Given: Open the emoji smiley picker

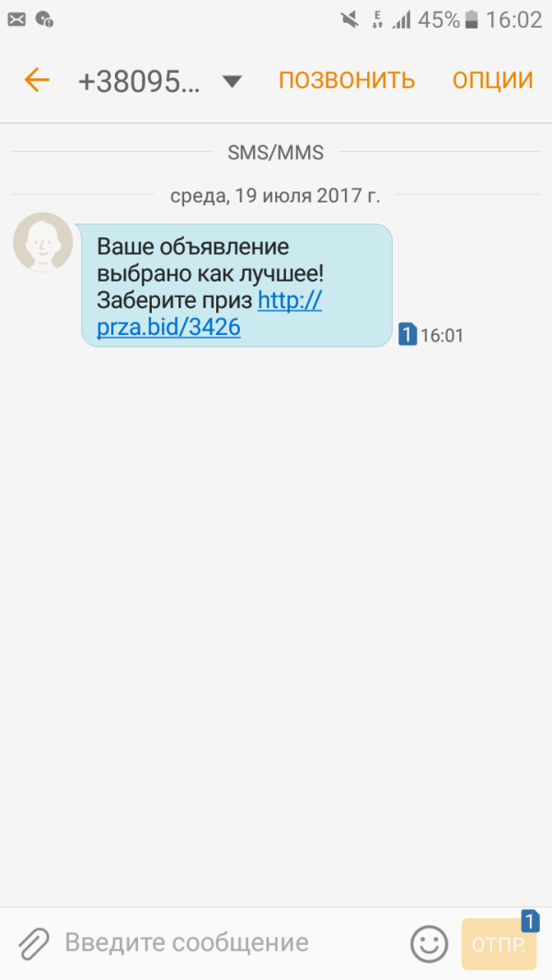Looking at the screenshot, I should (429, 944).
